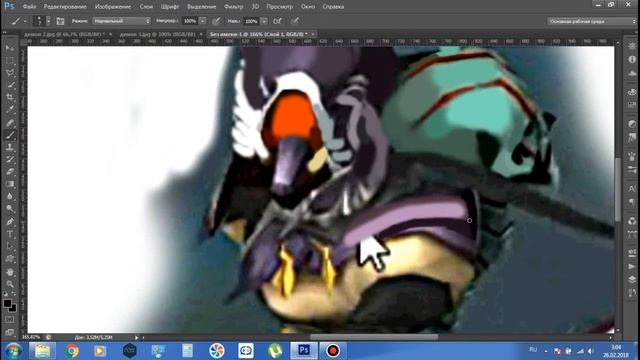Screen dimensions: 640x360
Task: Select the Blur tool
Action: pyautogui.click(x=10, y=196)
